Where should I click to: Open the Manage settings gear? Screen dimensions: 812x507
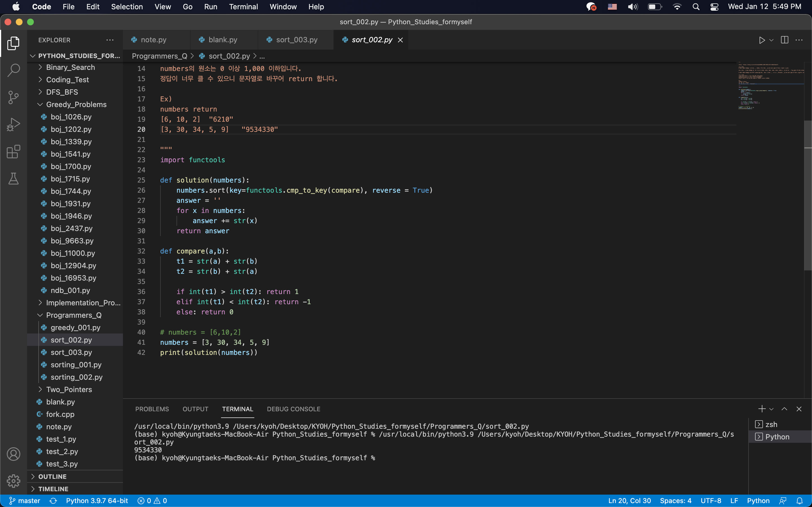tap(14, 481)
